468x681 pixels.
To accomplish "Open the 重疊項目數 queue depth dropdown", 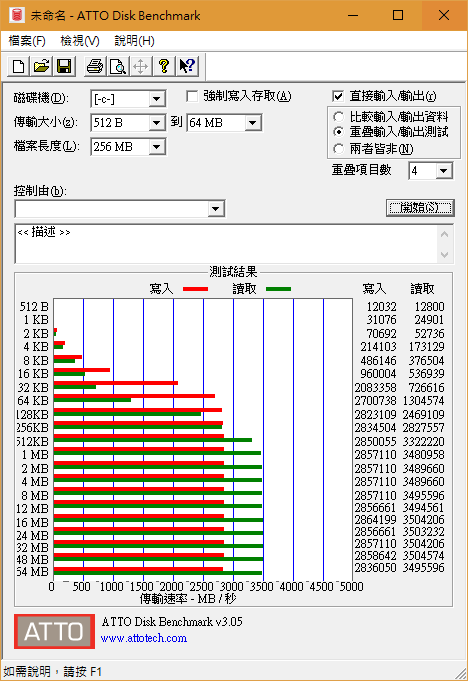I will point(444,171).
